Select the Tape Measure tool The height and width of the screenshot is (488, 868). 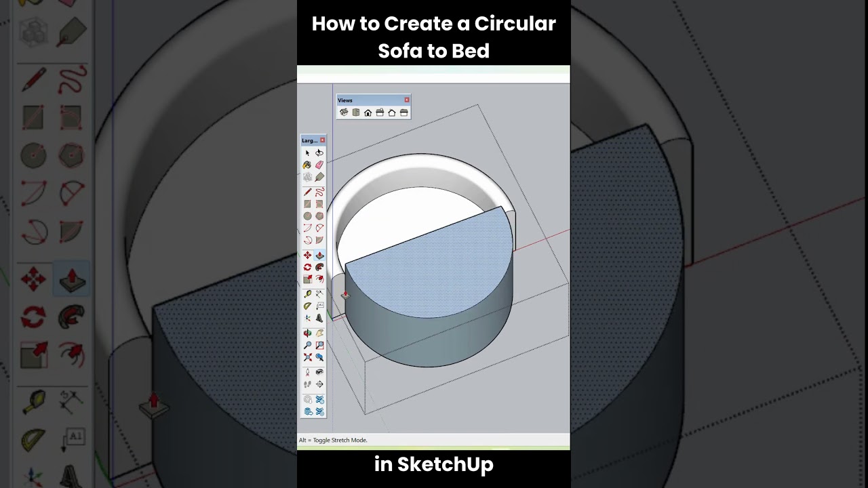[307, 294]
